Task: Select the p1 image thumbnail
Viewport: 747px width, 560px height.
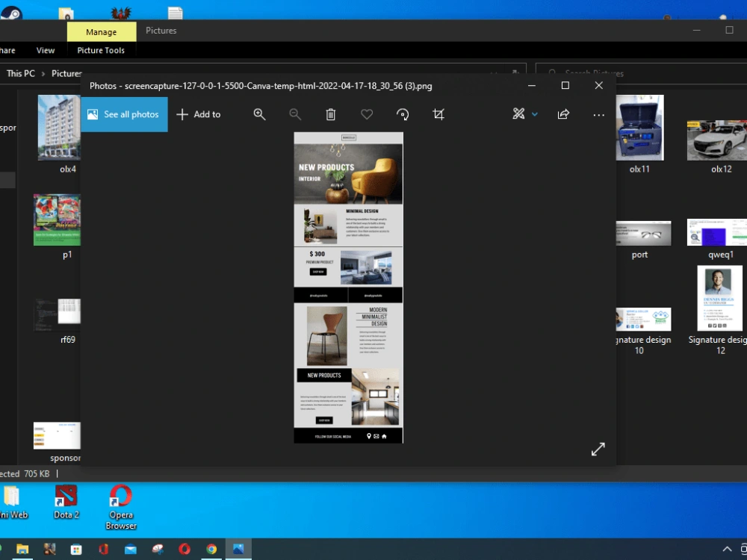Action: tap(58, 220)
